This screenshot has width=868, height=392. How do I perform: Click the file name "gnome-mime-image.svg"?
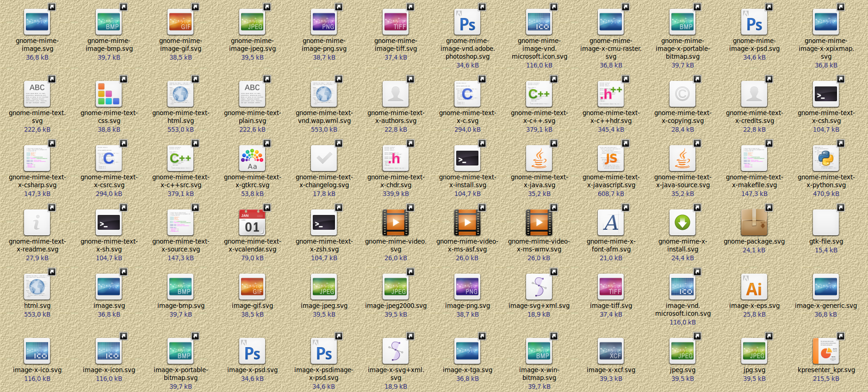coord(37,44)
